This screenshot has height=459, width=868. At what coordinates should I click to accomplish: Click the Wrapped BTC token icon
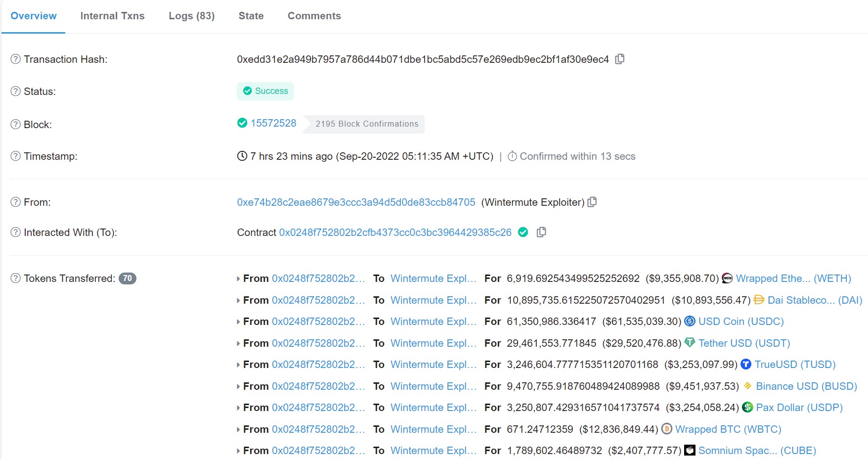(x=667, y=429)
